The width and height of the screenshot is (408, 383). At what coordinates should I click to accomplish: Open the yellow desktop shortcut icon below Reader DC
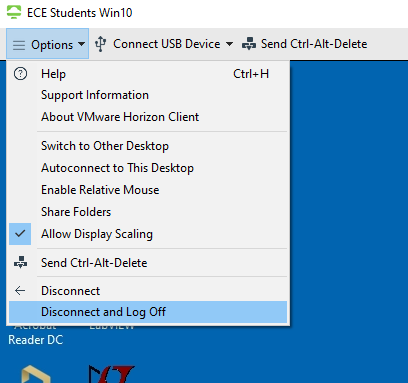pos(36,374)
